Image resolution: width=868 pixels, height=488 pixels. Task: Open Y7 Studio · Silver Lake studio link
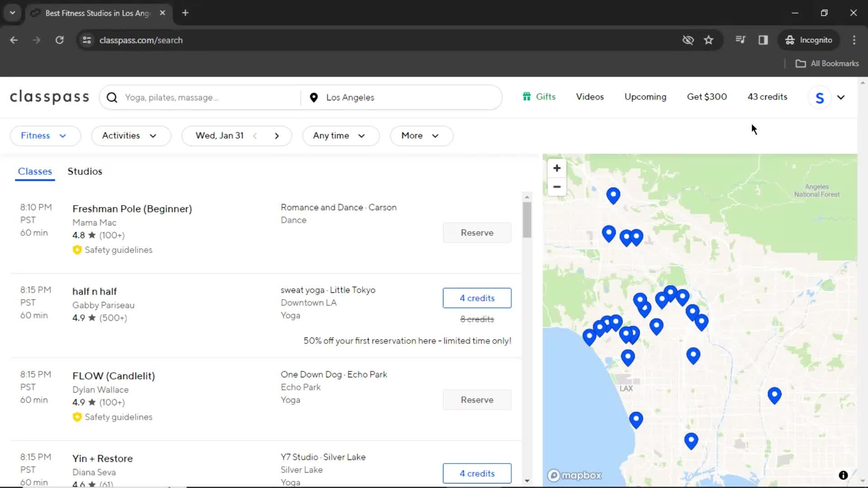(323, 457)
